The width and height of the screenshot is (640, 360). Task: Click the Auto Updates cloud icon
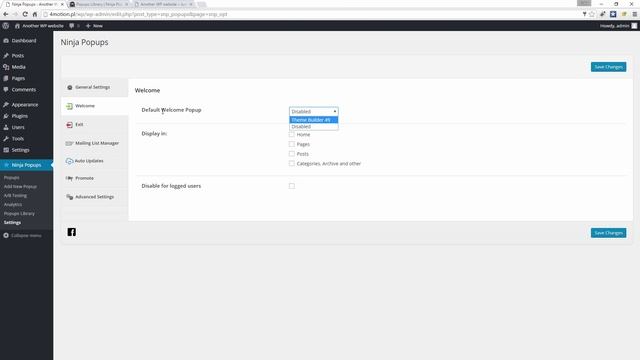(x=69, y=161)
